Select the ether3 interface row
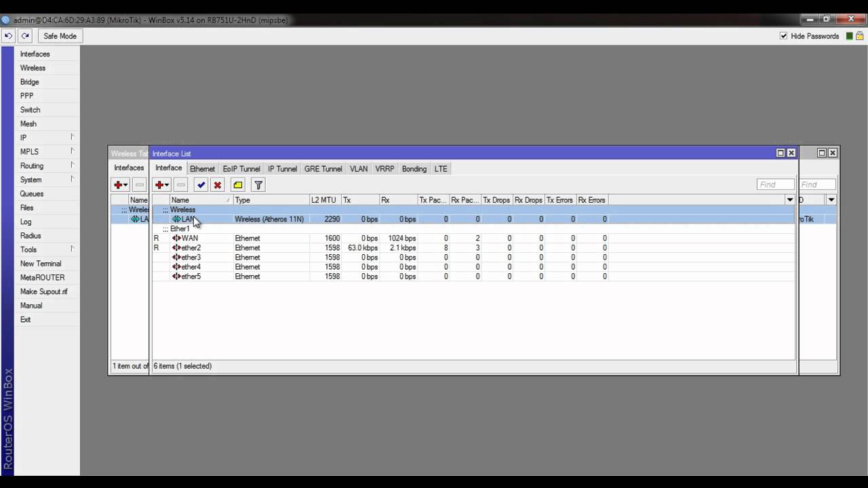 tap(473, 258)
